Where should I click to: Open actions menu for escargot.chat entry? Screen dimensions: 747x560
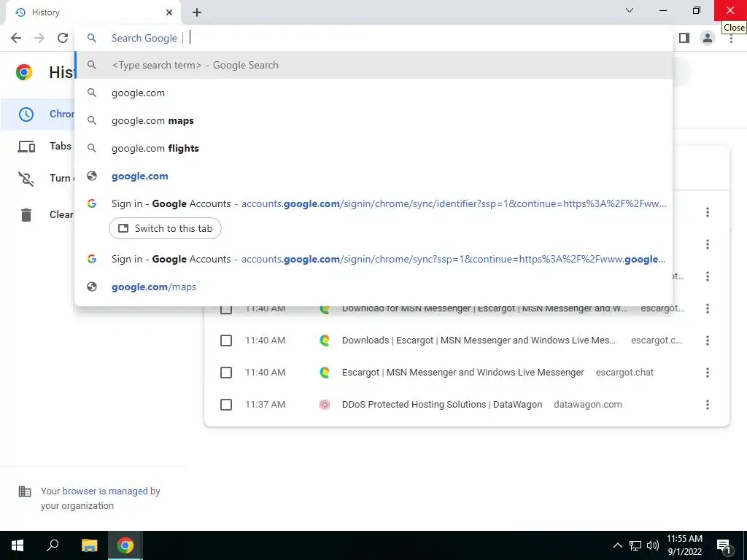click(x=708, y=373)
